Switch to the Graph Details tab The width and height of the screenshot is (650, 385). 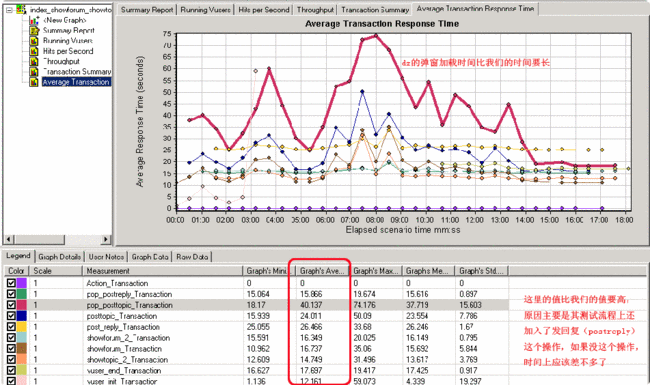pos(60,257)
